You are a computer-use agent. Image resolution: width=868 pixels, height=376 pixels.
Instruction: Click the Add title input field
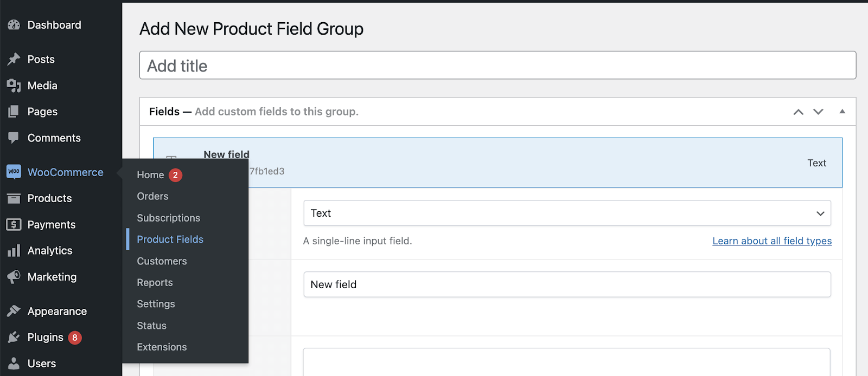(497, 66)
